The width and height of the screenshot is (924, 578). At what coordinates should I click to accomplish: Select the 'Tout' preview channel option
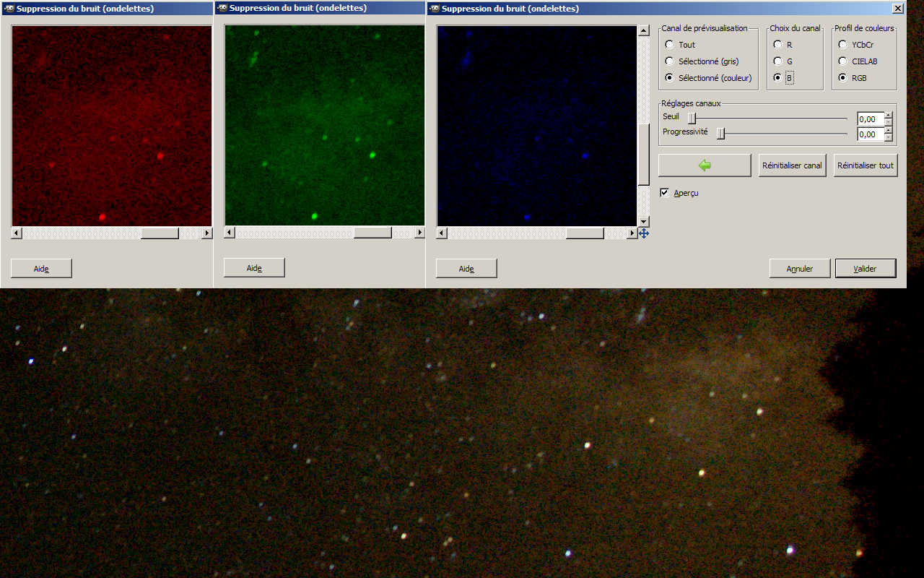669,45
